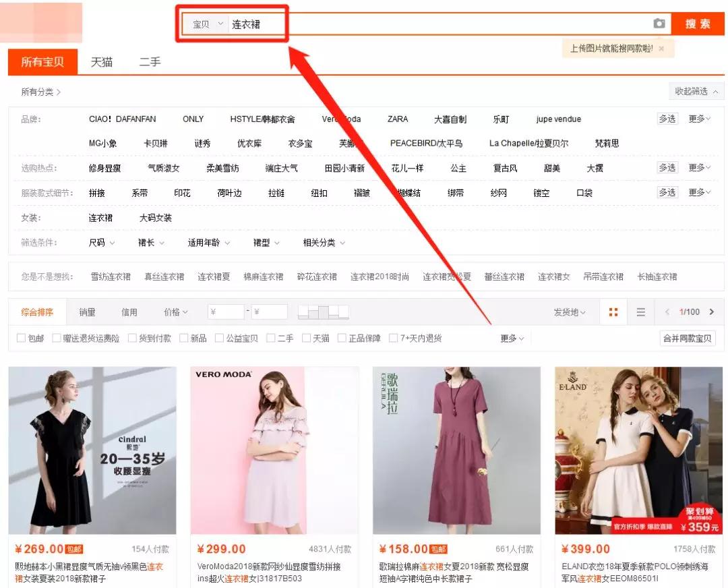Open the 歌瑞拉 maroon dress thumbnail

tap(457, 450)
